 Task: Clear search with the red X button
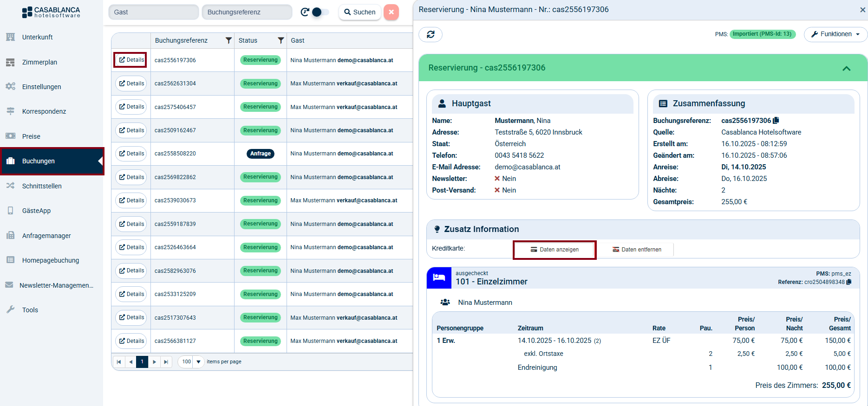(x=391, y=12)
